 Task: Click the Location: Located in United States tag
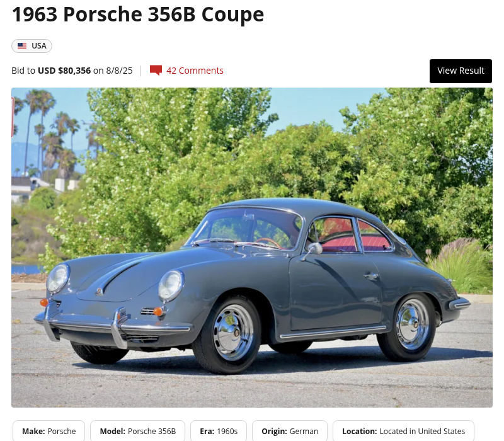[x=403, y=431]
